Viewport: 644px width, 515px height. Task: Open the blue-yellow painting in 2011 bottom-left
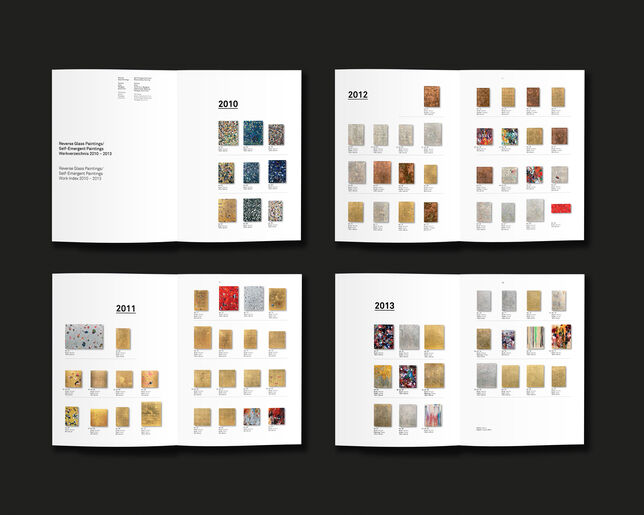[73, 416]
